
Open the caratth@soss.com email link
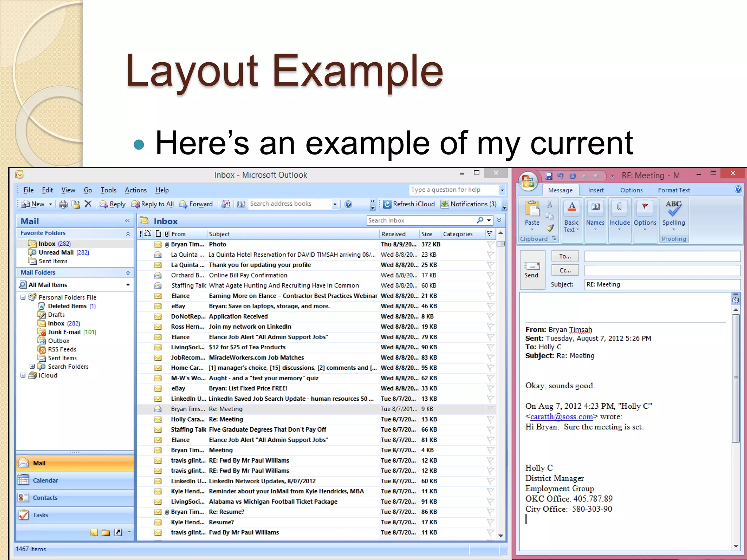561,416
